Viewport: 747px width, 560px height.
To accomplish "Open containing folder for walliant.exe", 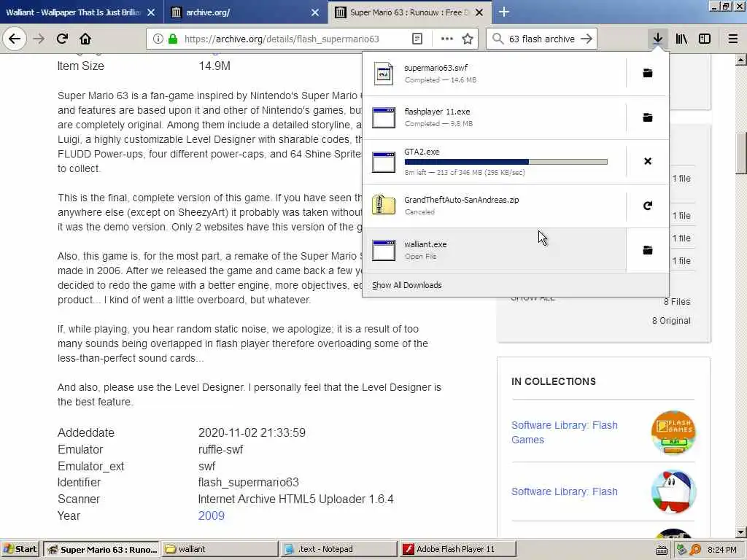I will click(648, 250).
